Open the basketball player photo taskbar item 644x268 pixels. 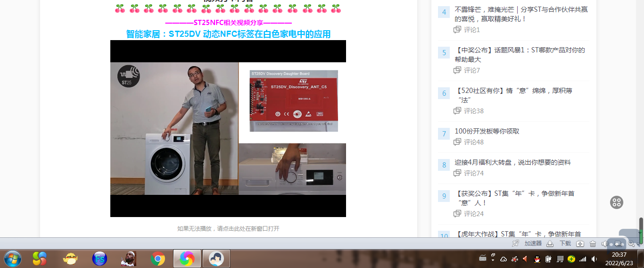click(128, 259)
